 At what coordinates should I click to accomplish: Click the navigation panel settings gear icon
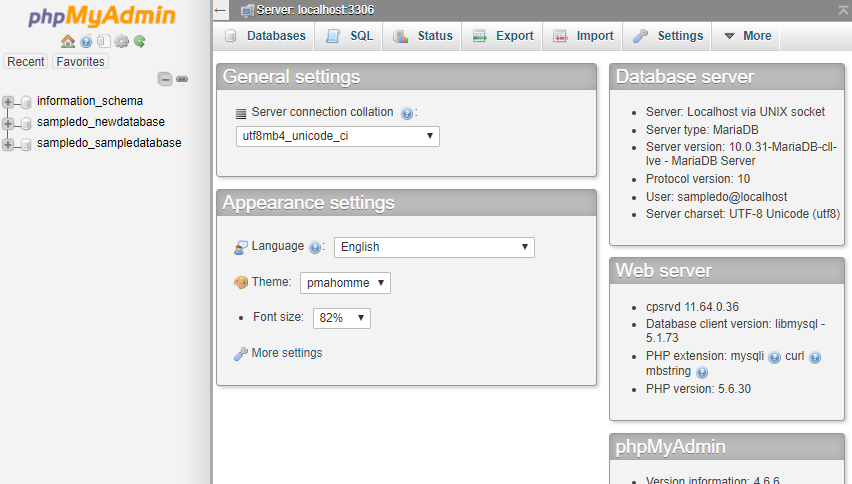point(122,41)
